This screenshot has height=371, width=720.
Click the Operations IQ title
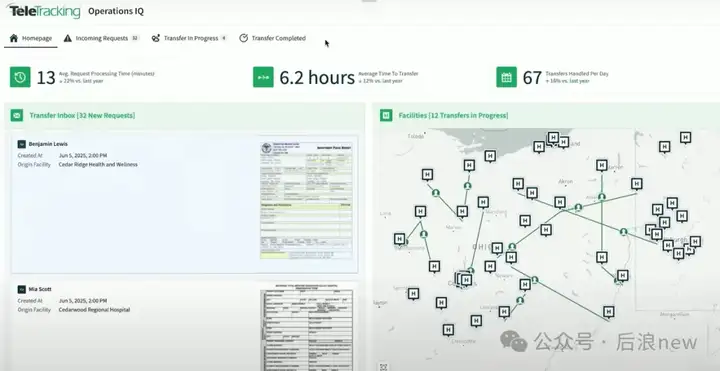(116, 11)
